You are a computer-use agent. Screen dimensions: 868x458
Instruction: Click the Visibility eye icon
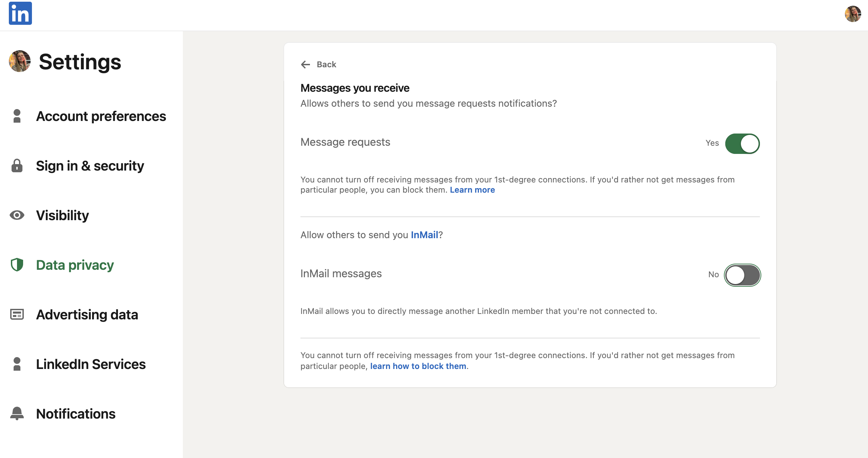(17, 215)
